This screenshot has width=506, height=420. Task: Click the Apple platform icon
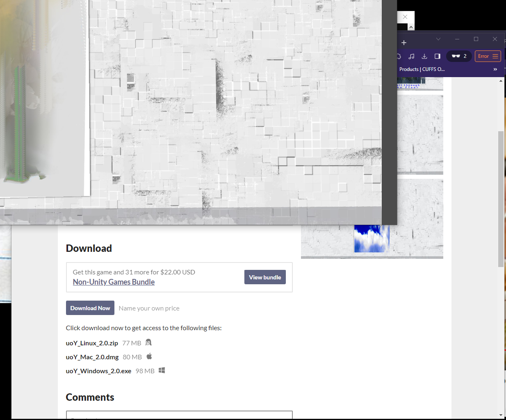point(149,356)
